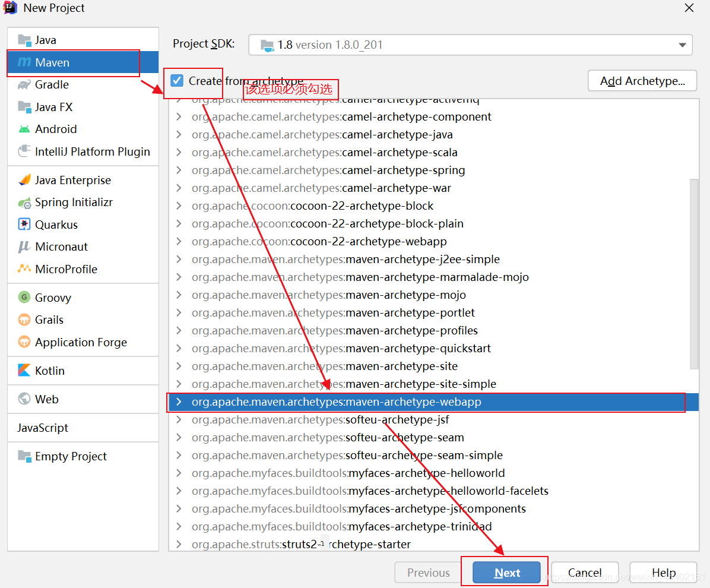
Task: Expand cocoon-22-archetype-block node
Action: click(179, 206)
